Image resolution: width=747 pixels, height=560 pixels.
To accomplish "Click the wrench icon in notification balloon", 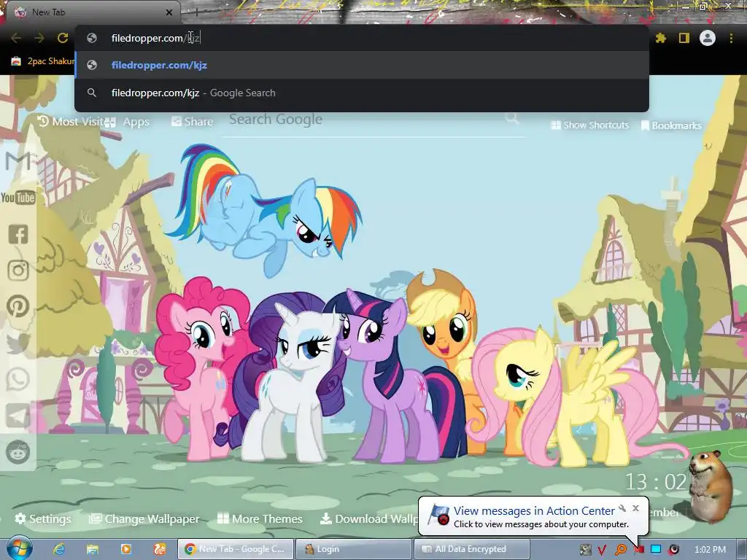I will pyautogui.click(x=622, y=508).
